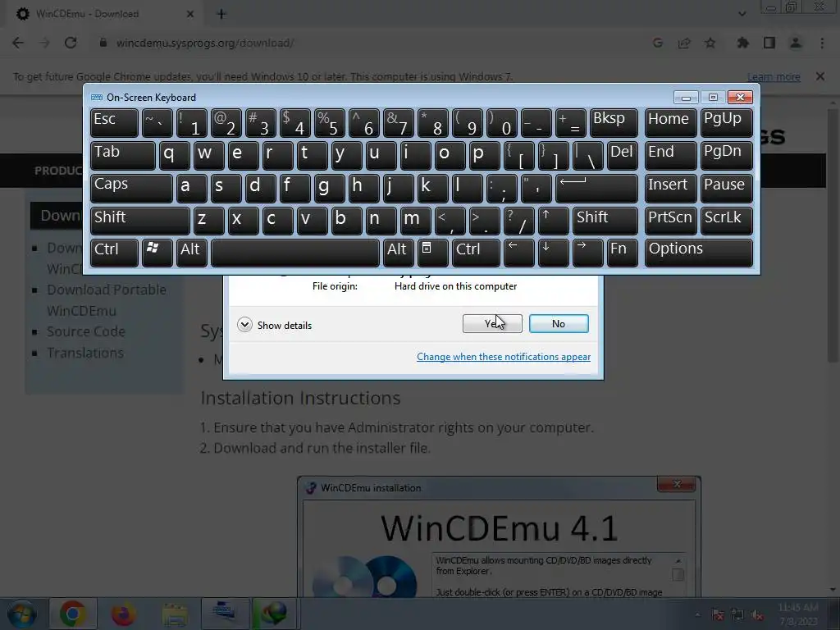Click the PgUp key
The image size is (840, 630).
(x=726, y=123)
